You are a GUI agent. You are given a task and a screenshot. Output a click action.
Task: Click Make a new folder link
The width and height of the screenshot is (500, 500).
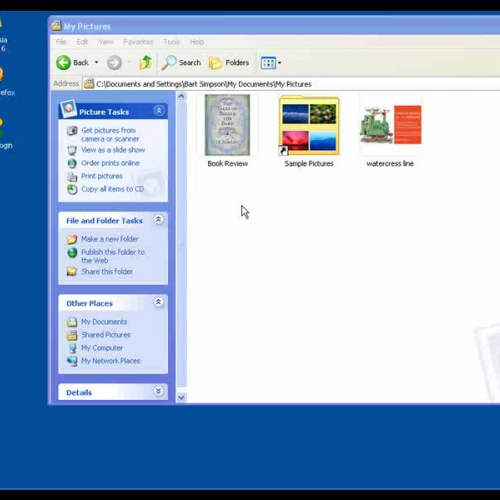[x=110, y=239]
